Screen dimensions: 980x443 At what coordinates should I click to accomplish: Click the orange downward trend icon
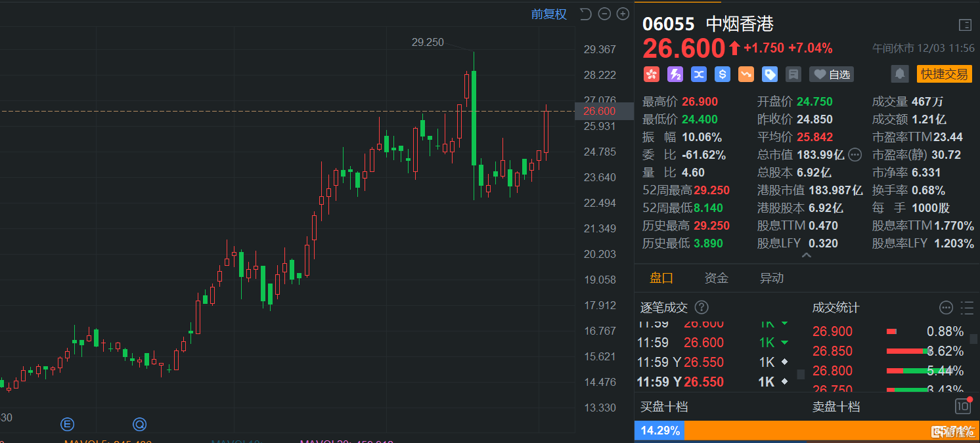pos(746,74)
